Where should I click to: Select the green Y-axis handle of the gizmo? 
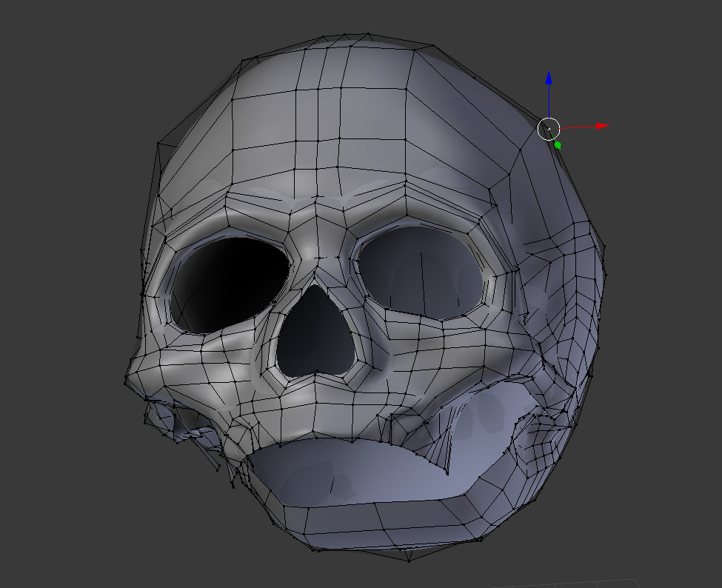click(558, 145)
